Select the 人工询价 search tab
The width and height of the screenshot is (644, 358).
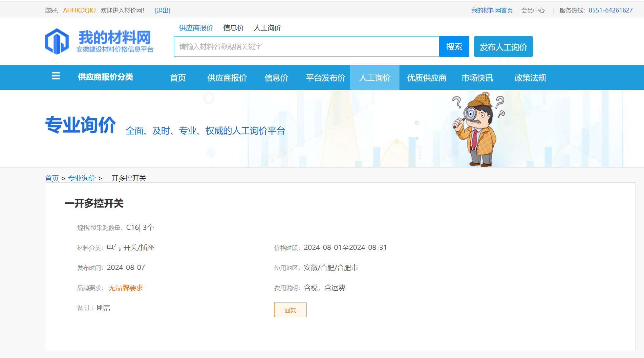point(267,28)
